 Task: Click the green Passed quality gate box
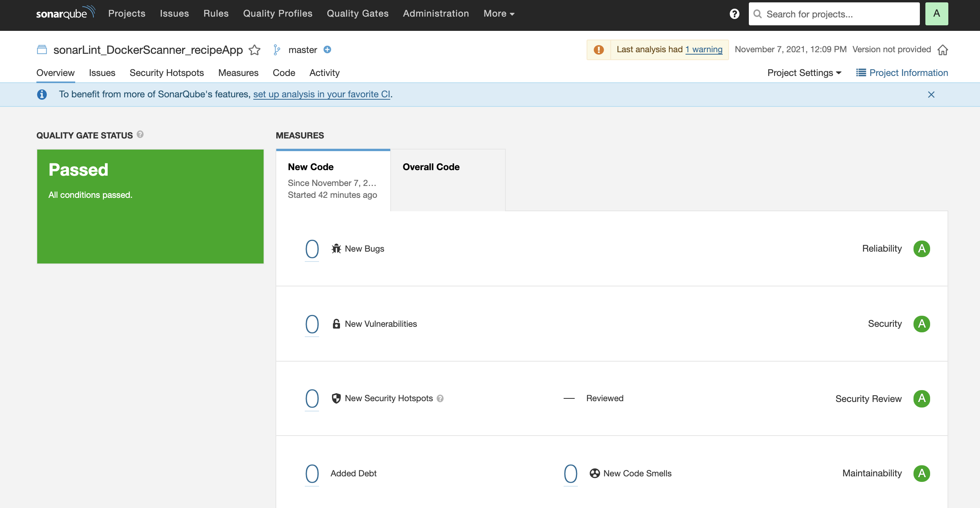pyautogui.click(x=150, y=207)
